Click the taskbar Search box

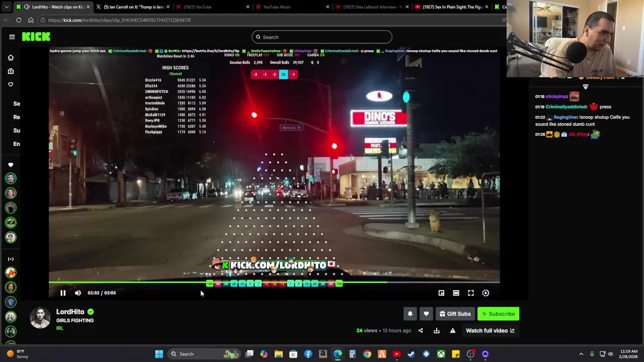[204, 354]
